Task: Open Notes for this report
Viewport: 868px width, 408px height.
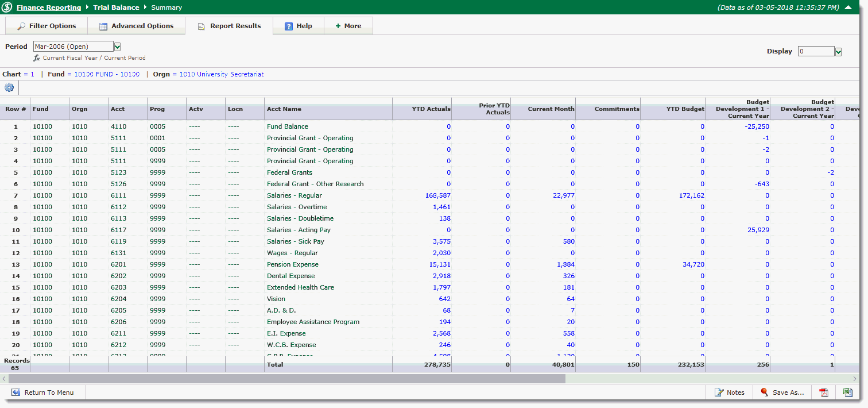Action: (729, 392)
